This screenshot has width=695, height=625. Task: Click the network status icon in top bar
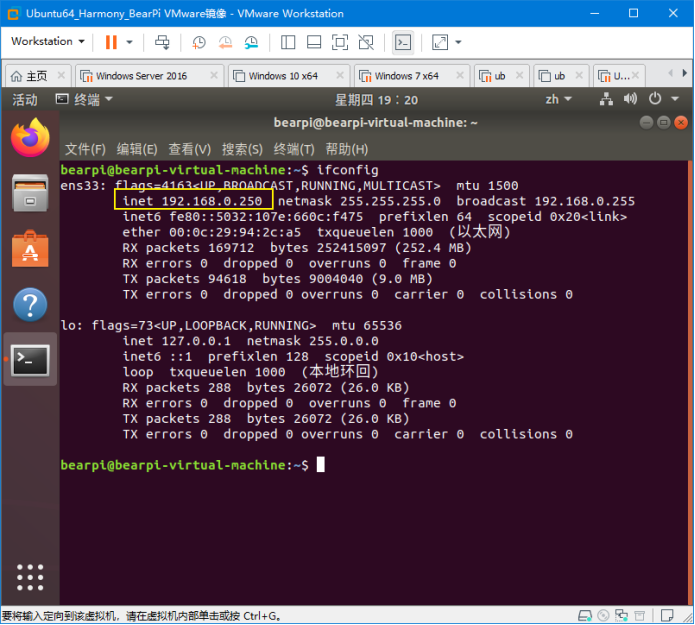click(606, 99)
